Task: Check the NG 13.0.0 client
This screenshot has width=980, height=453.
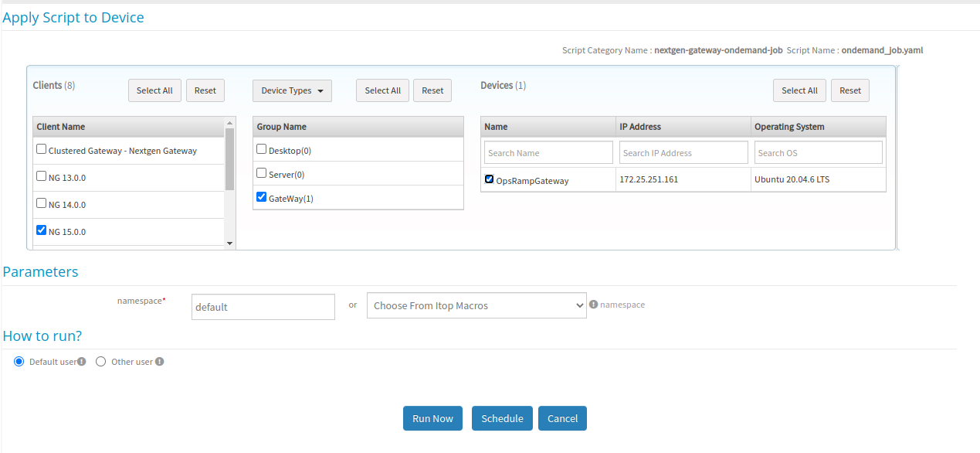Action: click(x=41, y=175)
